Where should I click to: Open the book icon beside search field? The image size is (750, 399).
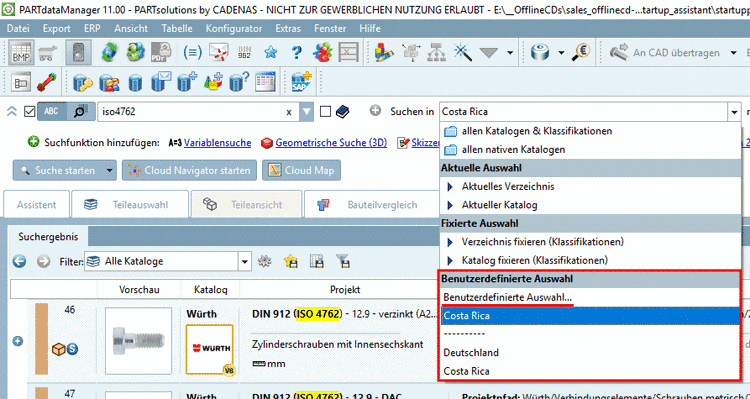point(342,112)
